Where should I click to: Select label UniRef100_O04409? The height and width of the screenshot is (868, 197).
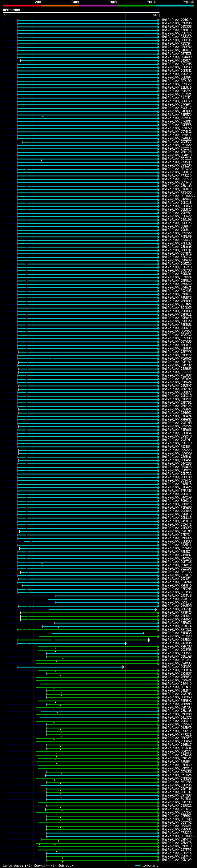click(177, 57)
